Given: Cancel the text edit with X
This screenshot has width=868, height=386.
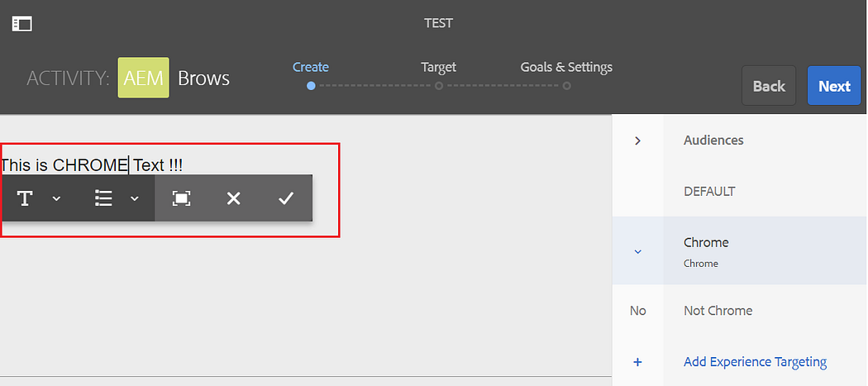Looking at the screenshot, I should [234, 198].
